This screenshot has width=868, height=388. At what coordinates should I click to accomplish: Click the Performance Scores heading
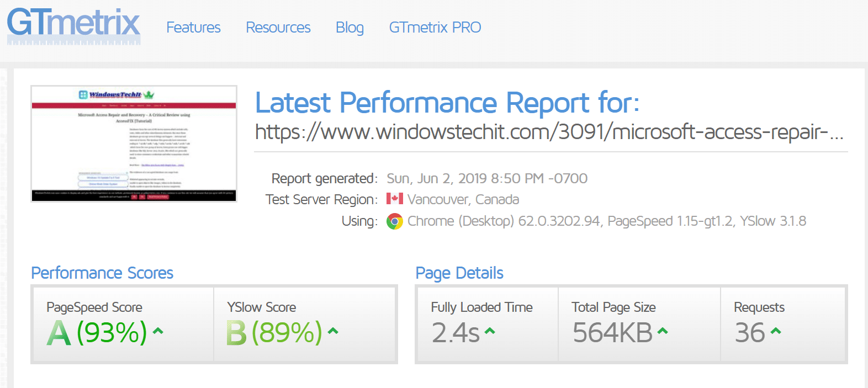point(102,273)
